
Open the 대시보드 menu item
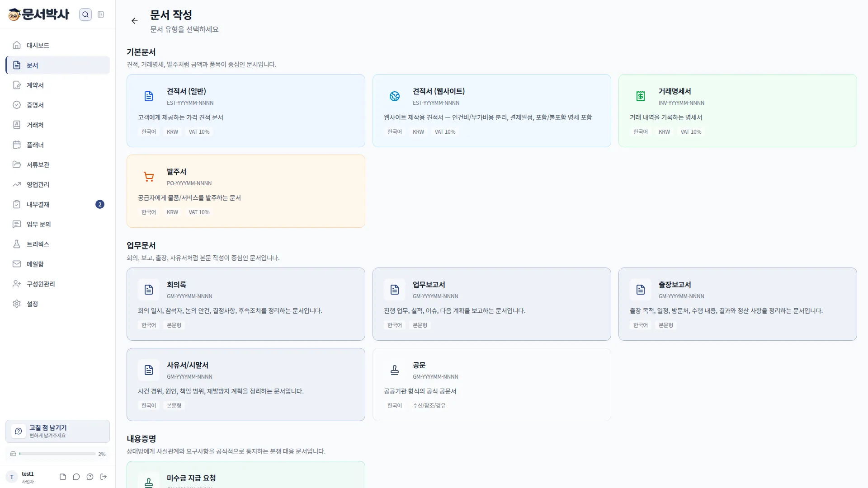click(57, 45)
